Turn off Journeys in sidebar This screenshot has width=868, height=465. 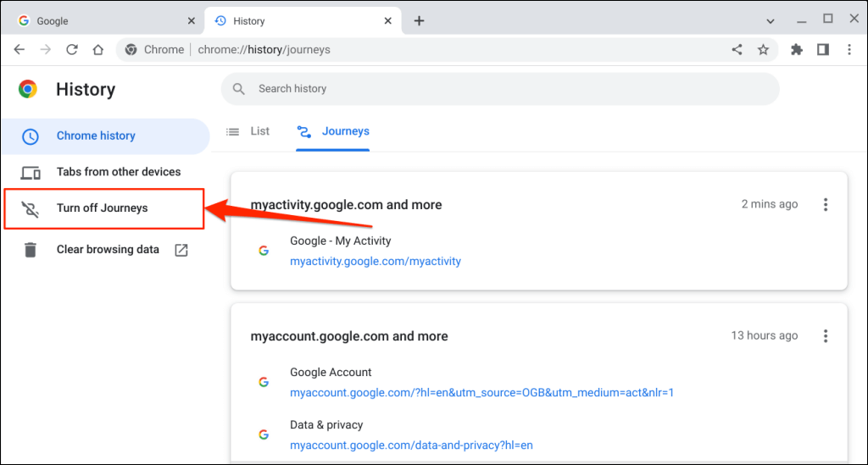pyautogui.click(x=104, y=208)
